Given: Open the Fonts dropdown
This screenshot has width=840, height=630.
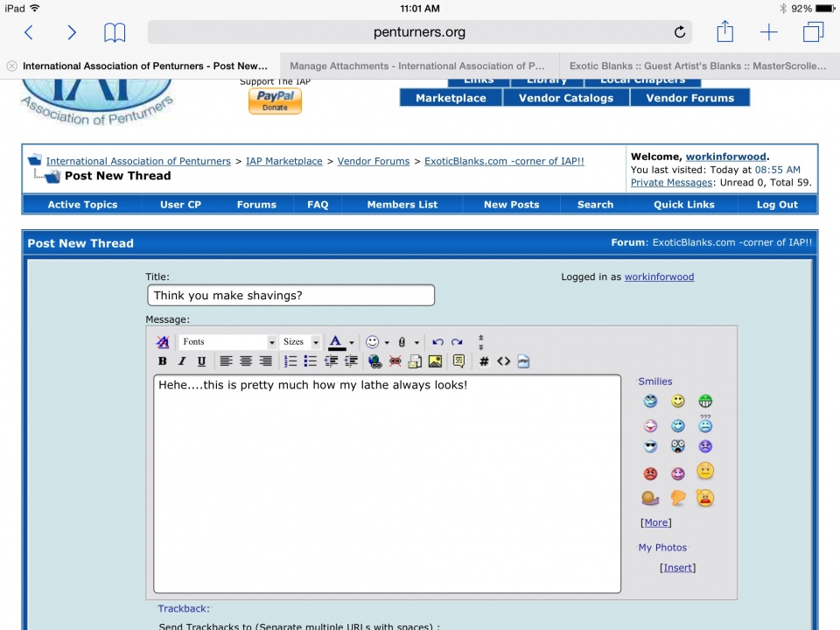Looking at the screenshot, I should click(227, 342).
